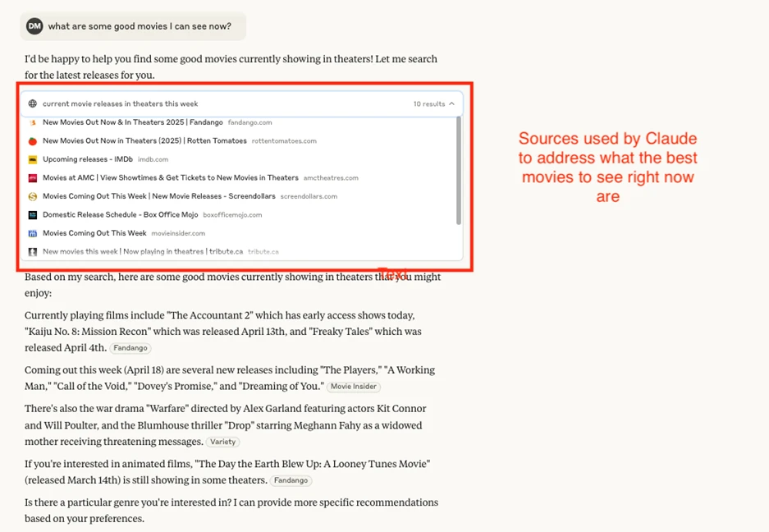
Task: Click the Fandango citation chip after Looney Tunes paragraph
Action: 291,480
